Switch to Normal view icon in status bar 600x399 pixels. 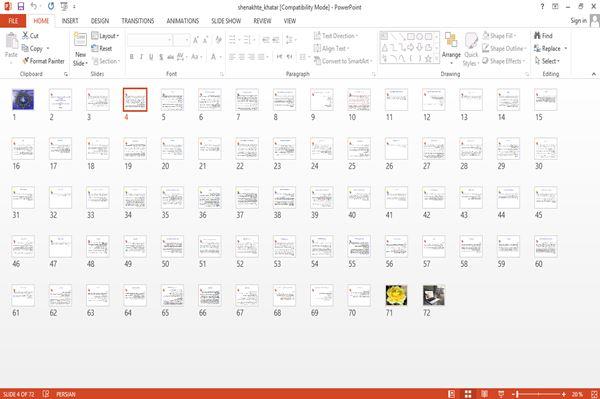tap(452, 394)
